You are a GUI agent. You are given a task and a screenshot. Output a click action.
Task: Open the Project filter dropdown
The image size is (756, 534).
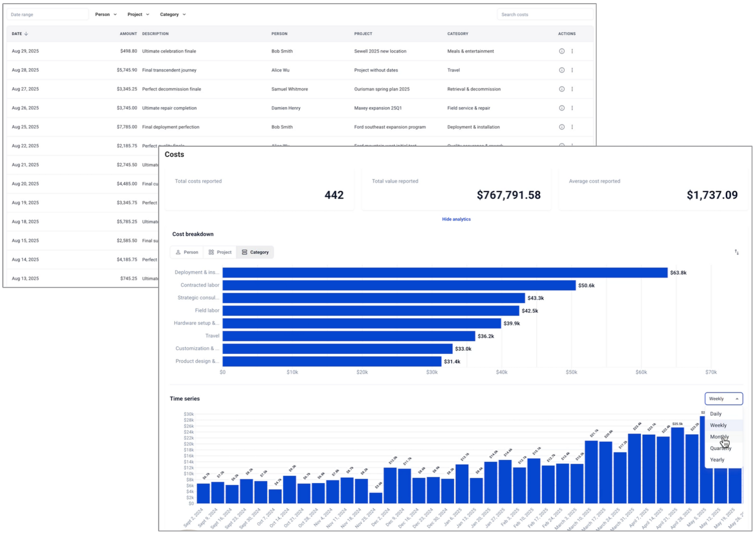click(x=138, y=14)
